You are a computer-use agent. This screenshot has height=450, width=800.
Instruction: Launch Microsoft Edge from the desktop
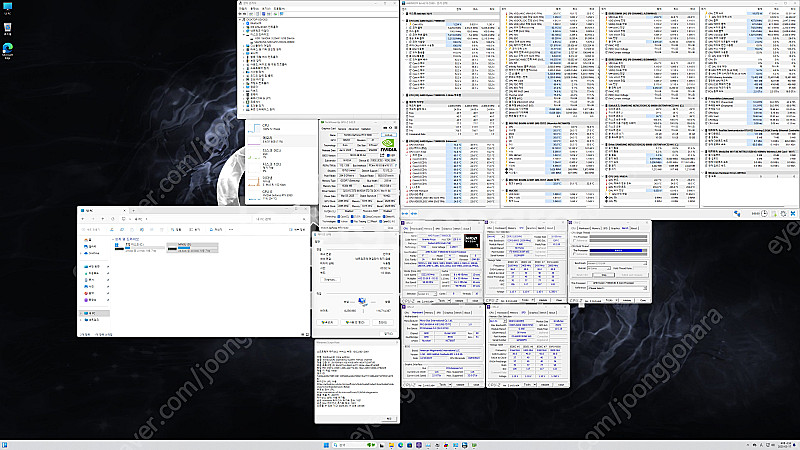coord(9,48)
